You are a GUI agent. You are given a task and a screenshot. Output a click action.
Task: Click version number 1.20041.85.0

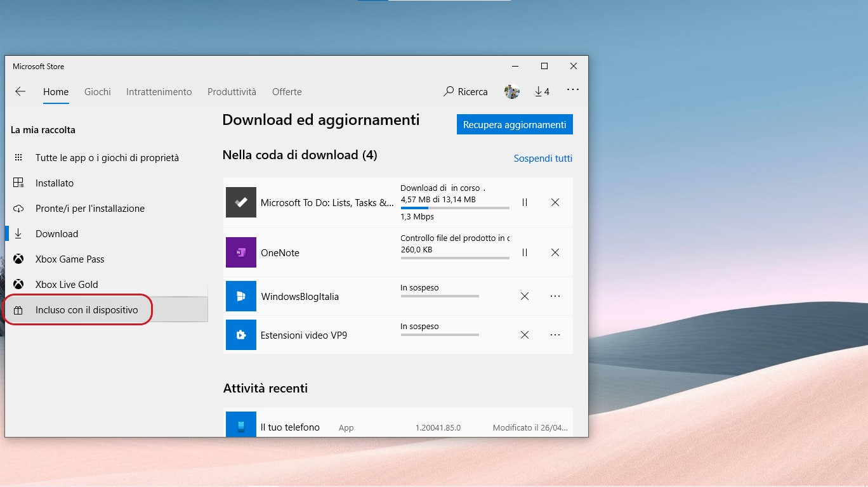coord(438,428)
